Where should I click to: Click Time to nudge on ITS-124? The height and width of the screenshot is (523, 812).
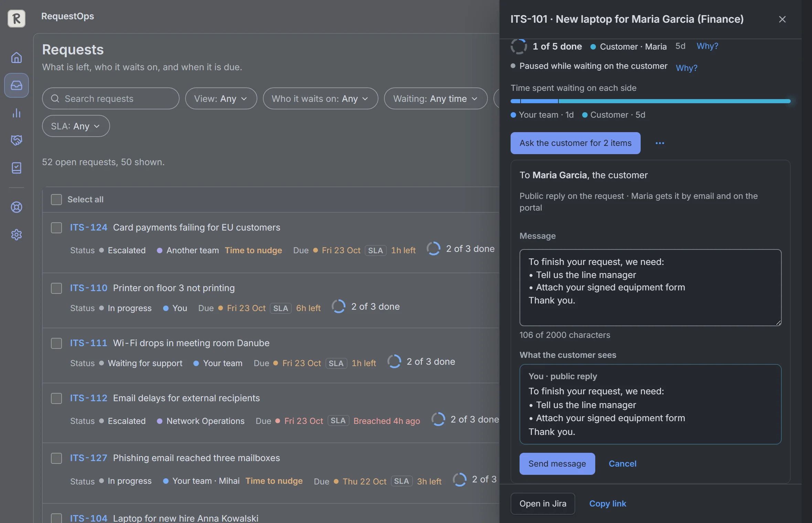tap(253, 250)
